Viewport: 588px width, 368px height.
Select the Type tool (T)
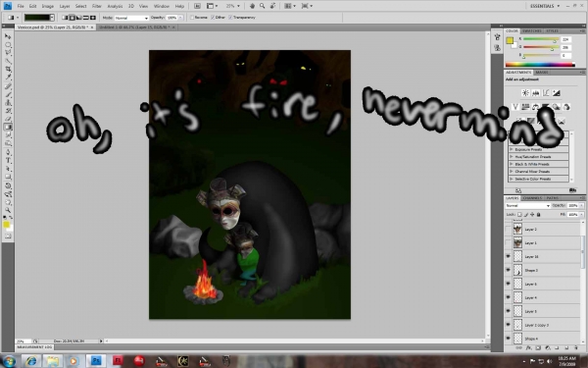pos(8,160)
